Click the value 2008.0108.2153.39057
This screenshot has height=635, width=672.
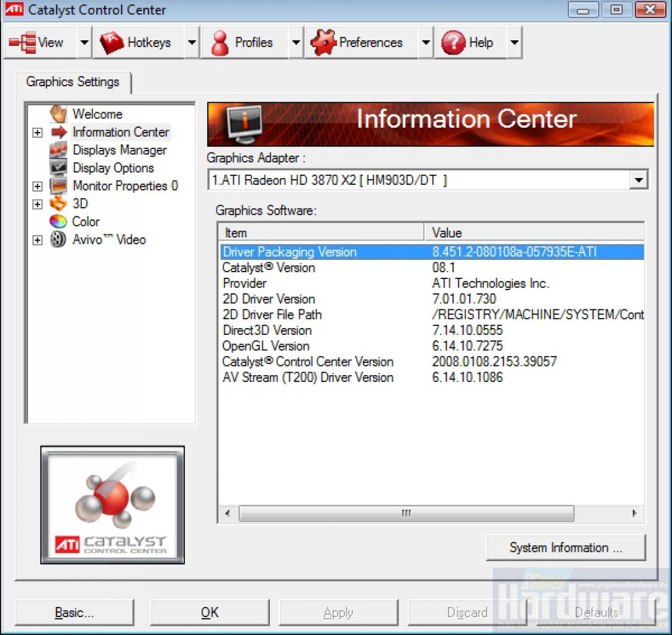tap(494, 362)
